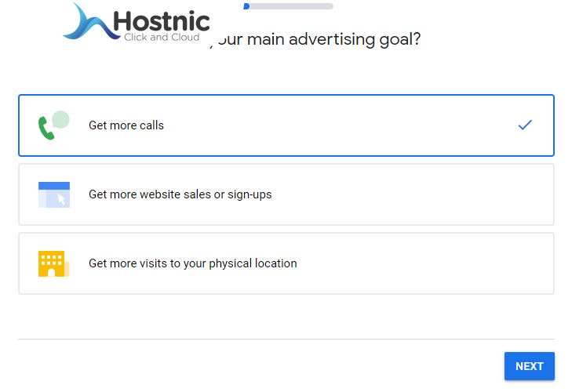Select Get more visits to your physical location
Screen dimensions: 572x392
pos(286,263)
